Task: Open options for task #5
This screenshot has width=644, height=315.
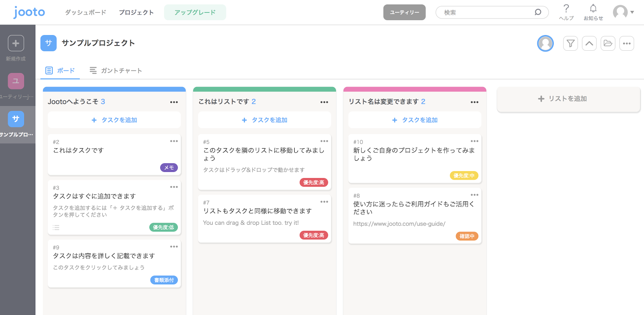Action: point(324,141)
